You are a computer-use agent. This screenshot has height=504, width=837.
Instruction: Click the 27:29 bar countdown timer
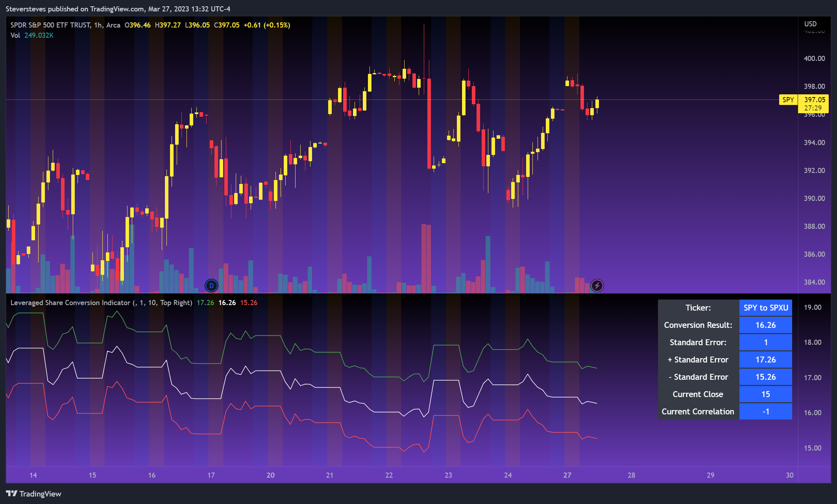point(813,108)
